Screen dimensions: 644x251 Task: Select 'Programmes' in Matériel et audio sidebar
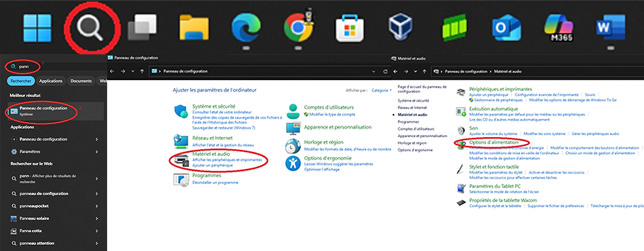[407, 121]
